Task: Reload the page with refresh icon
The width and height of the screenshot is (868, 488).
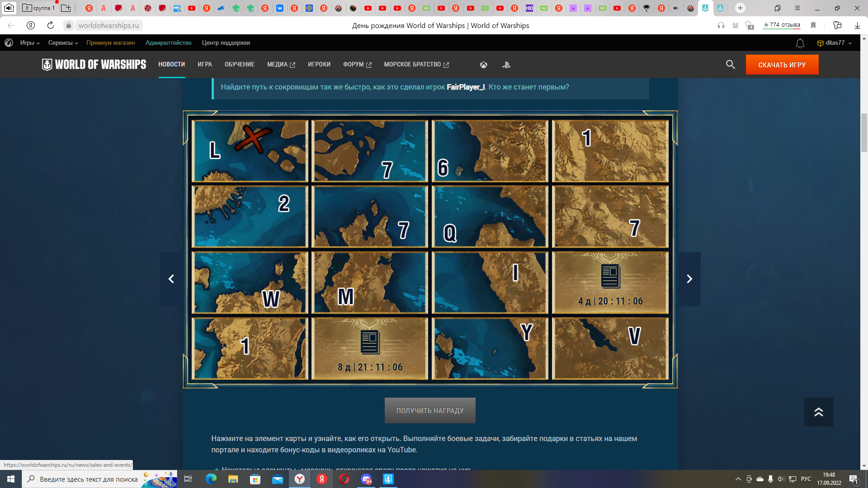Action: tap(51, 25)
